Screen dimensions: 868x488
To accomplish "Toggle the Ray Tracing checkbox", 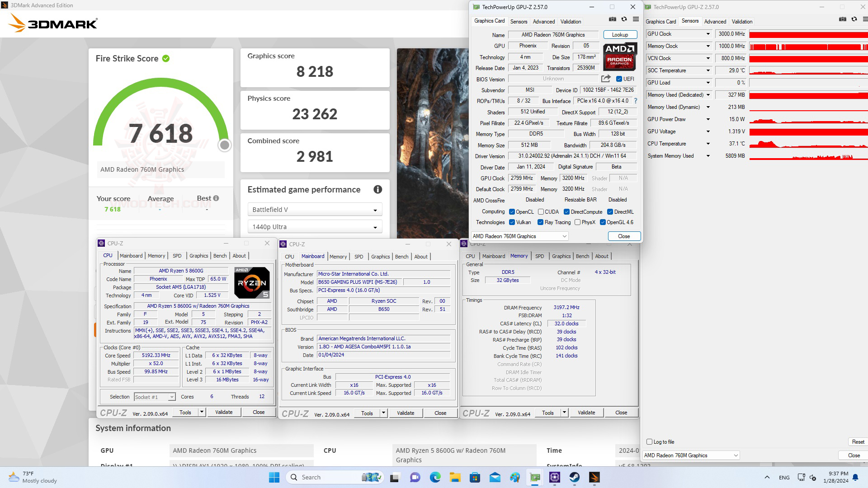I will tap(540, 222).
